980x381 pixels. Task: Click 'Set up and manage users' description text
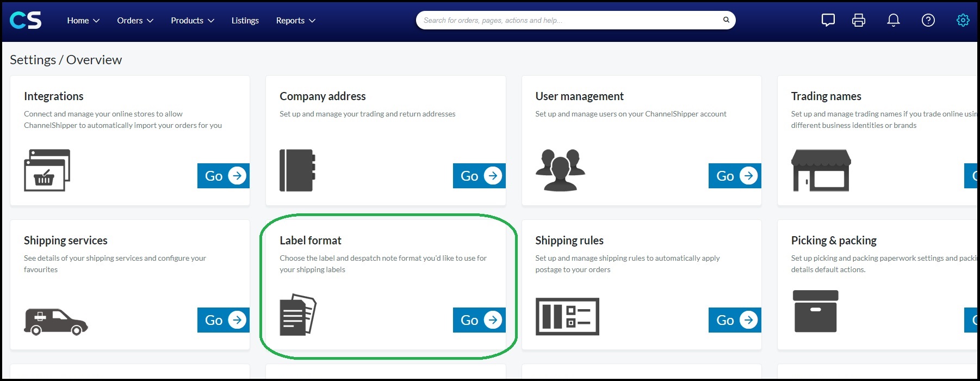(x=631, y=114)
